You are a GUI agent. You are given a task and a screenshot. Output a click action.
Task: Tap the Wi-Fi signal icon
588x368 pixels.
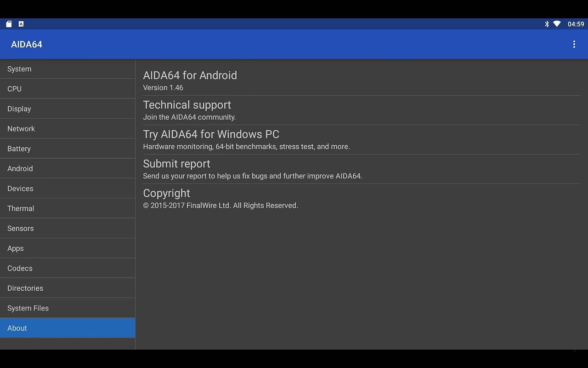[x=557, y=24]
